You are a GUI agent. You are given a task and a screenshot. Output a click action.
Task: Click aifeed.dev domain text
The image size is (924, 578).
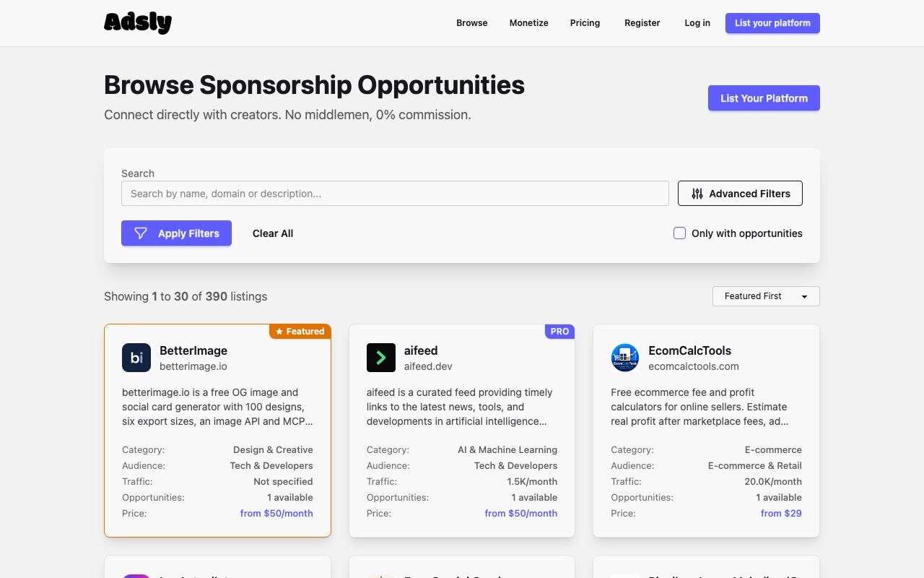click(428, 366)
